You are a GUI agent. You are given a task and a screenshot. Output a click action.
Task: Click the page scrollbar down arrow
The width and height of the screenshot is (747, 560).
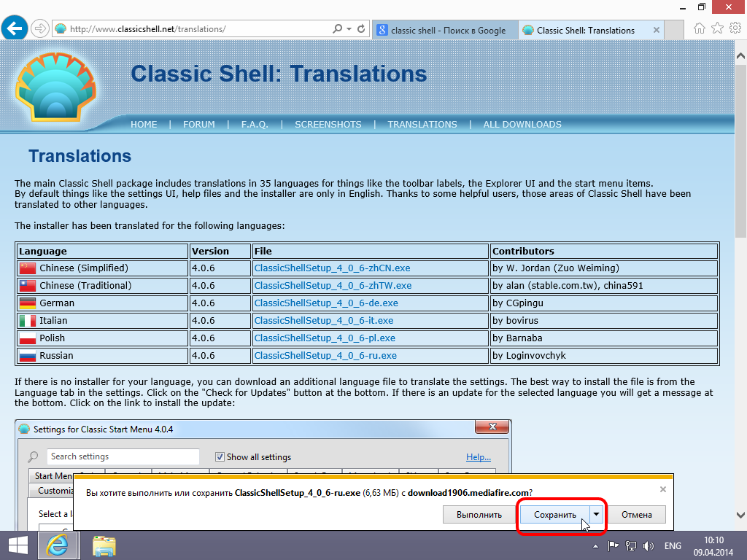(740, 515)
